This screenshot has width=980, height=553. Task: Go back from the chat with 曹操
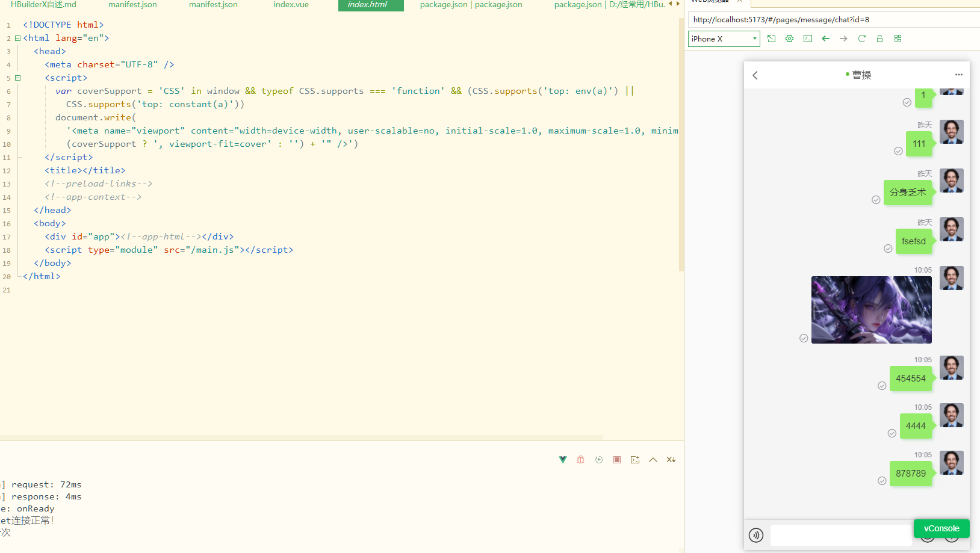[755, 75]
